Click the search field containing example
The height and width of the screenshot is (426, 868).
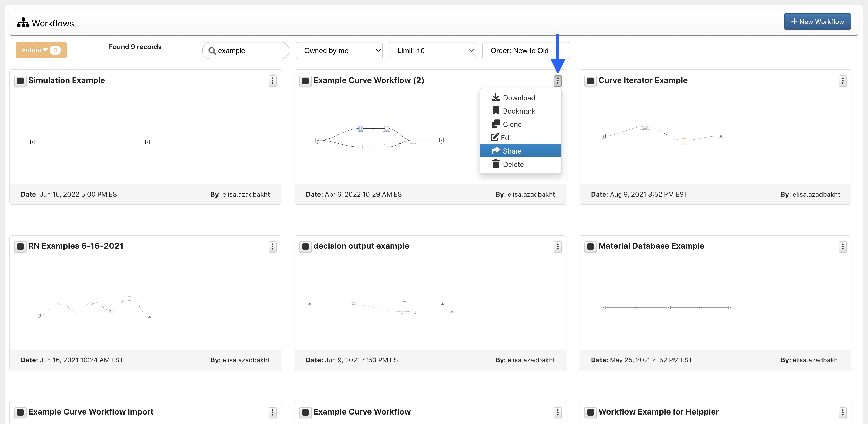pos(246,51)
